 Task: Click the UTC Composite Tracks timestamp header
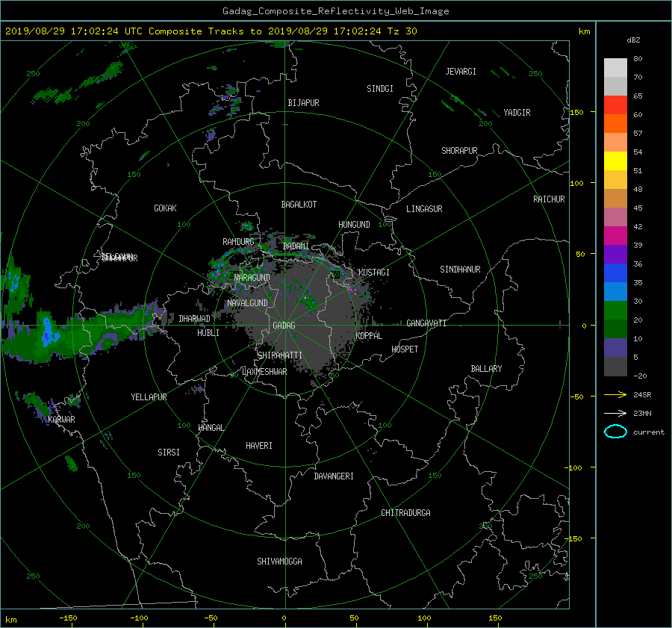pyautogui.click(x=211, y=31)
